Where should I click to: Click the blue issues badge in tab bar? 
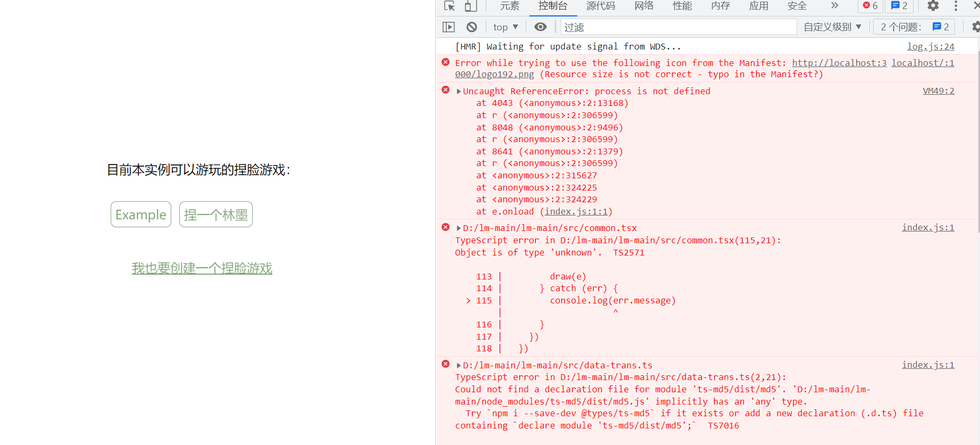900,6
